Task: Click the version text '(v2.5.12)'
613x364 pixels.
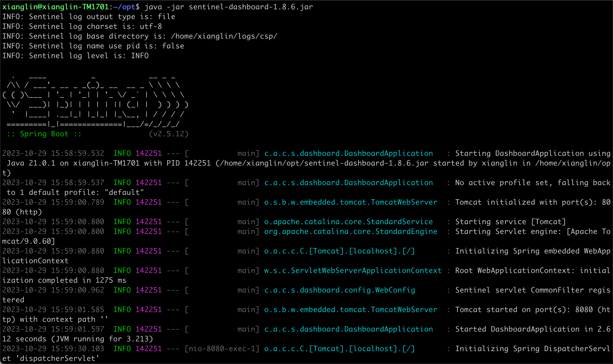Action: [169, 134]
